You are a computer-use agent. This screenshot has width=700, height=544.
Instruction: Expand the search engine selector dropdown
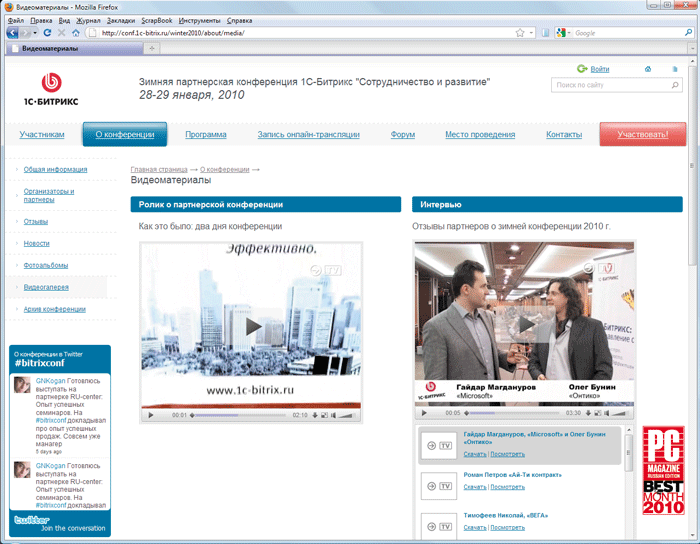pos(568,33)
